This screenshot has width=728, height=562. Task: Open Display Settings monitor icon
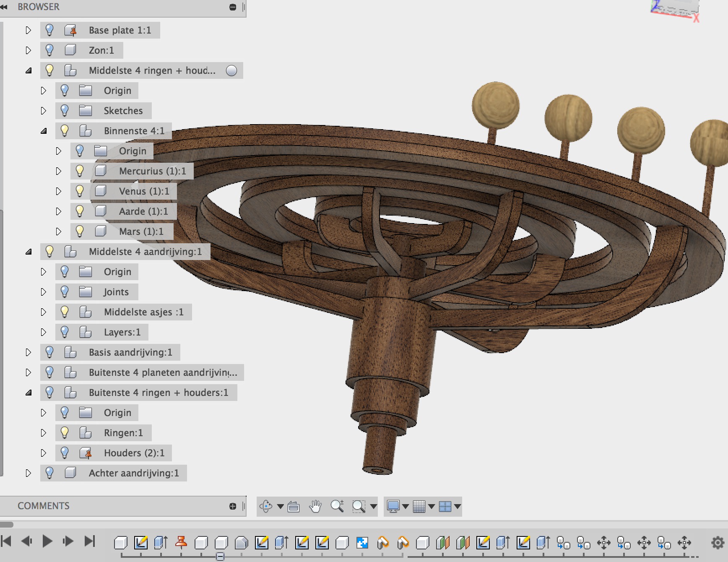(393, 506)
